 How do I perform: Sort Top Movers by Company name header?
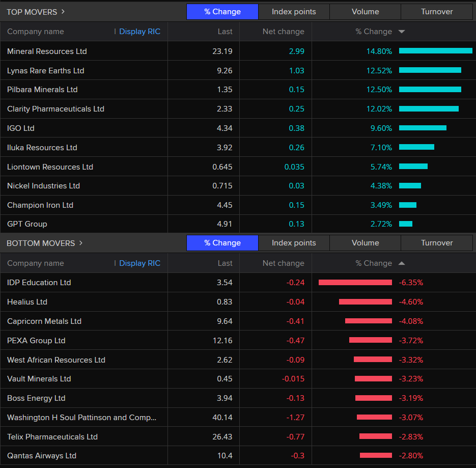(36, 32)
